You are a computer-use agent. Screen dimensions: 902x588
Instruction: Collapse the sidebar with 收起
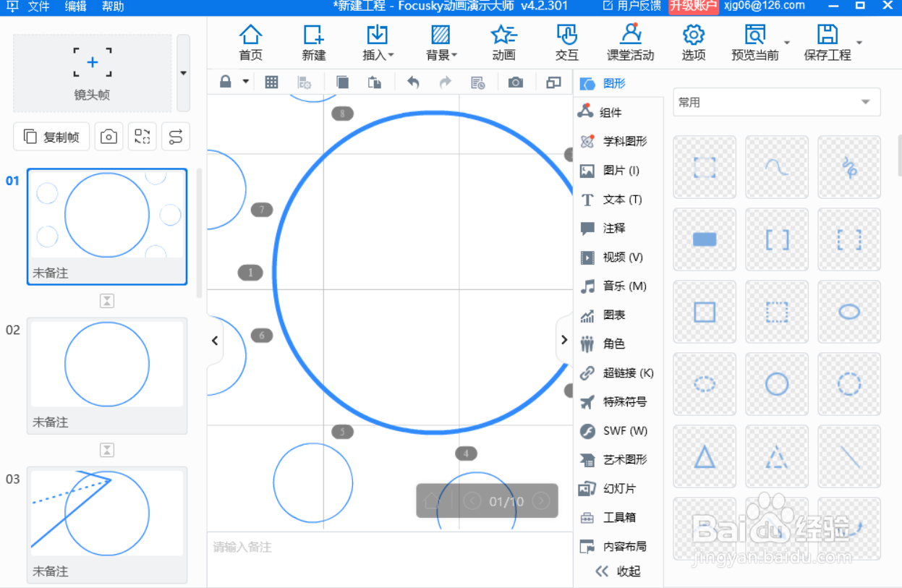click(x=618, y=571)
